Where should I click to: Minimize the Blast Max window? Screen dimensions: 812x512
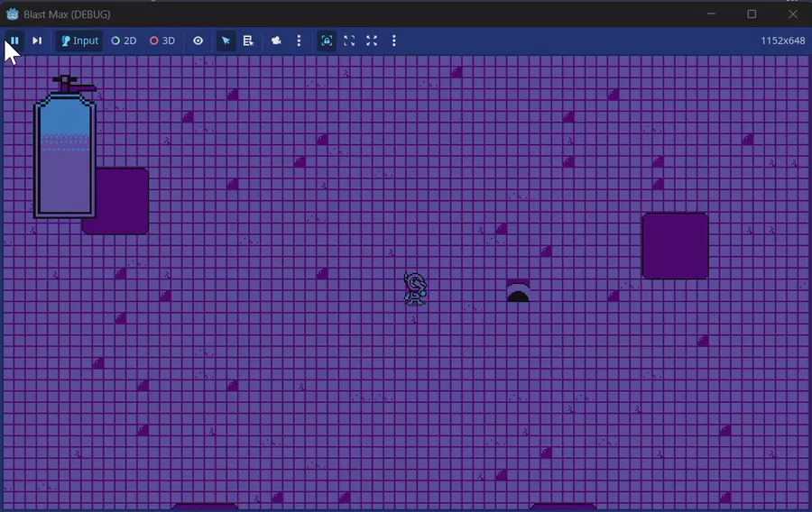point(711,14)
